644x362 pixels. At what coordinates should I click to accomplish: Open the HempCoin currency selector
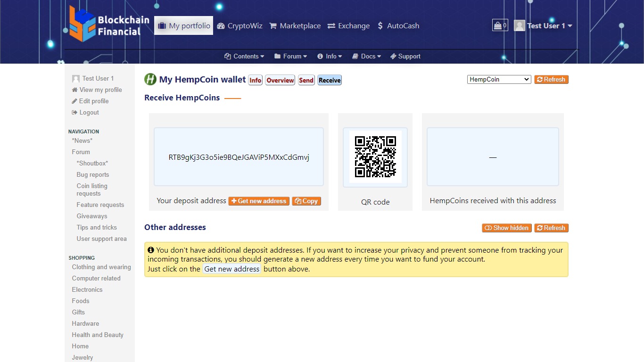(499, 80)
